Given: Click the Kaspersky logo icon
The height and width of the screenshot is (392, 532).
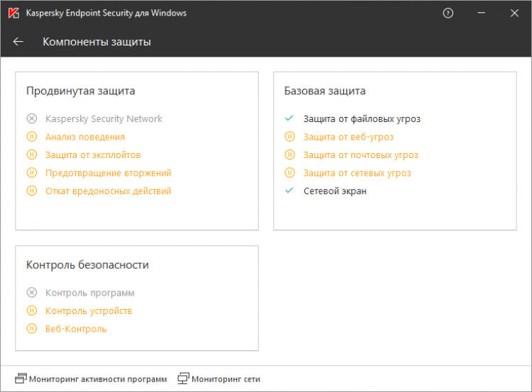Looking at the screenshot, I should click(x=13, y=13).
